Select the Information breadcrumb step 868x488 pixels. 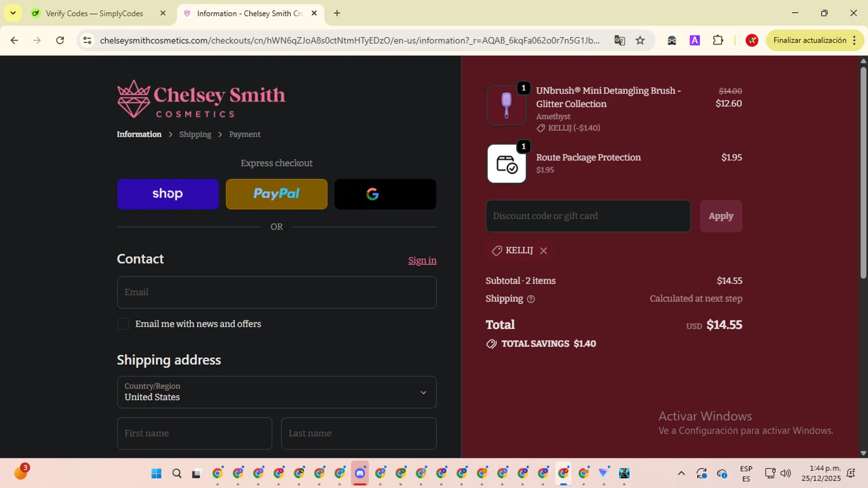coord(139,134)
